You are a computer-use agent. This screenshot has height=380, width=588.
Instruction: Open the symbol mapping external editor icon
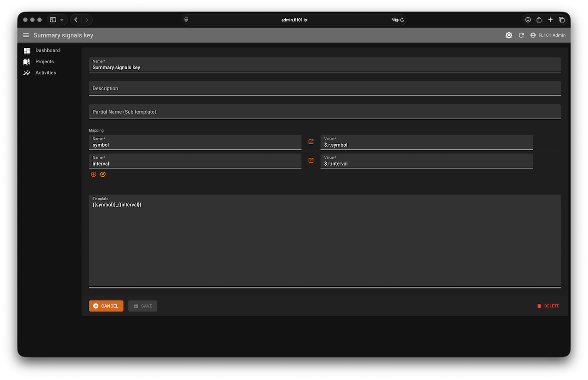[311, 142]
